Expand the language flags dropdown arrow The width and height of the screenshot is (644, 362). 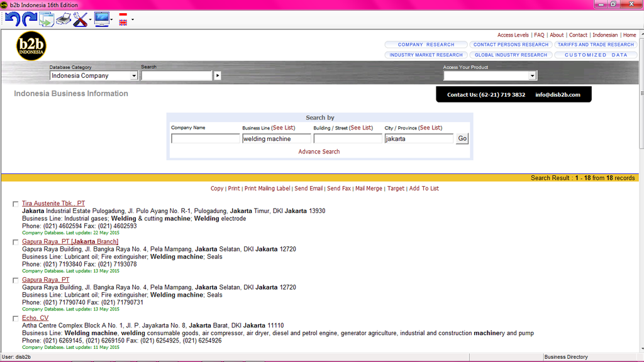[x=132, y=19]
